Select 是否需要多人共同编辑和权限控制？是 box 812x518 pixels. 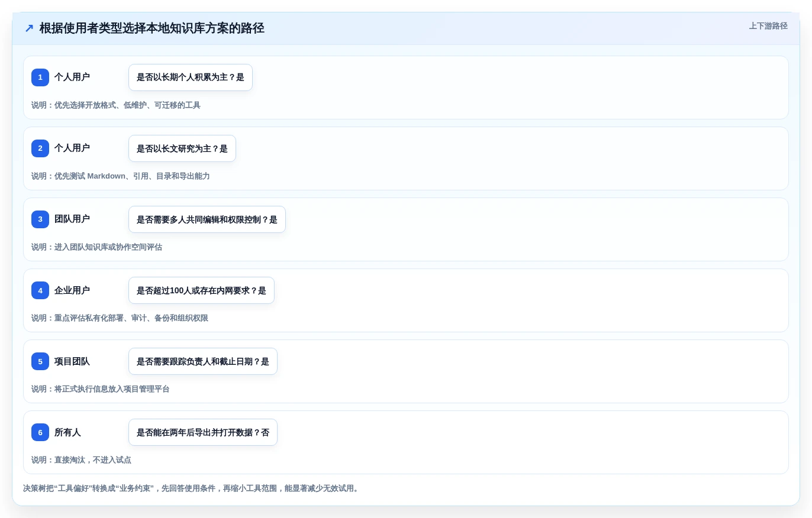point(207,219)
